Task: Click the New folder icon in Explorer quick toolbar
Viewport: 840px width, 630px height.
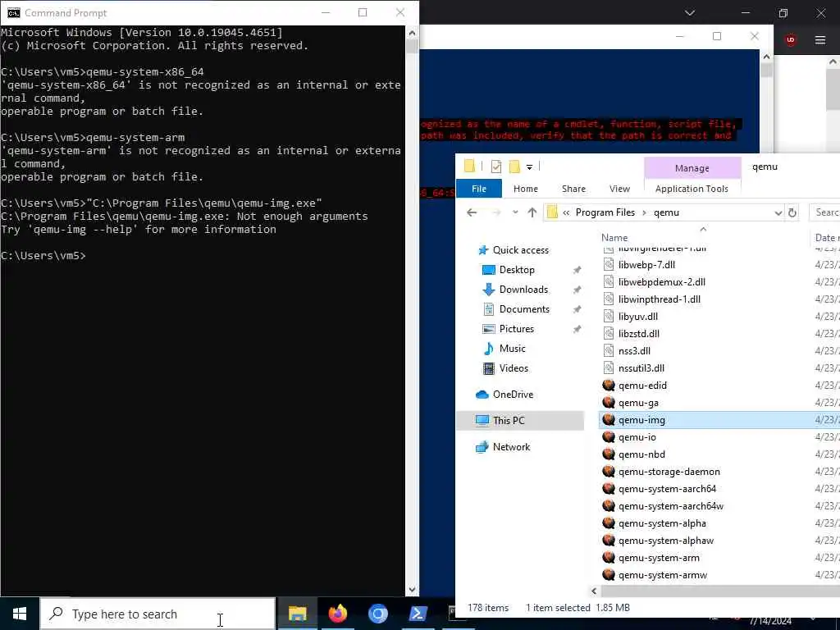Action: 514,167
